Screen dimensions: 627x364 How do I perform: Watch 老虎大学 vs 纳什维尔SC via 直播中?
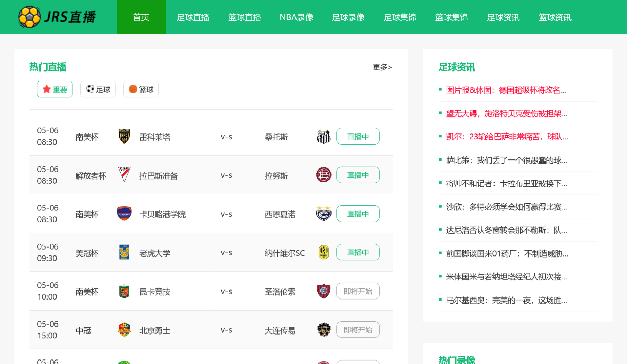pyautogui.click(x=358, y=252)
